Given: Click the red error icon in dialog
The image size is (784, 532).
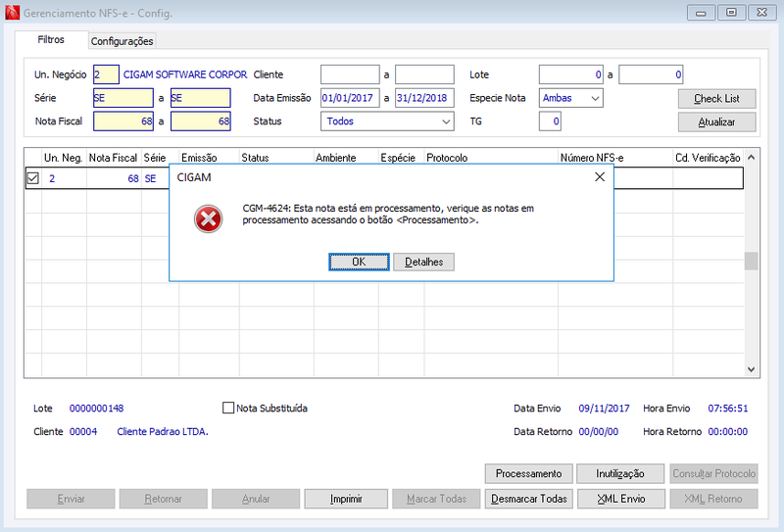Looking at the screenshot, I should (208, 219).
